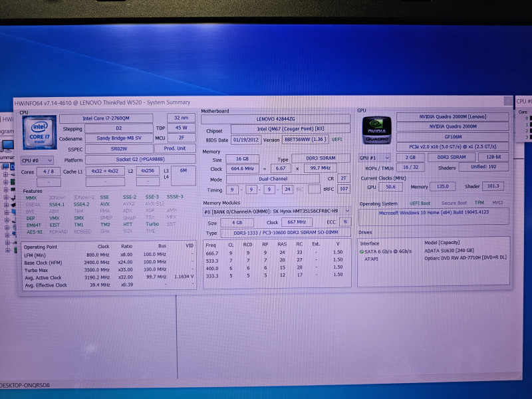Click the BIOS date 01/19/2012 field

pos(246,140)
